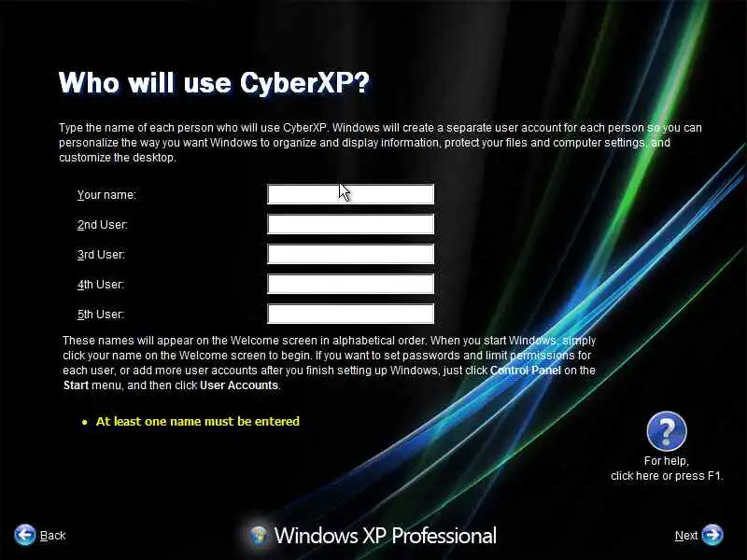Click the "Who will use CyberXP?" heading
Viewport: 747px width, 560px height.
point(214,83)
